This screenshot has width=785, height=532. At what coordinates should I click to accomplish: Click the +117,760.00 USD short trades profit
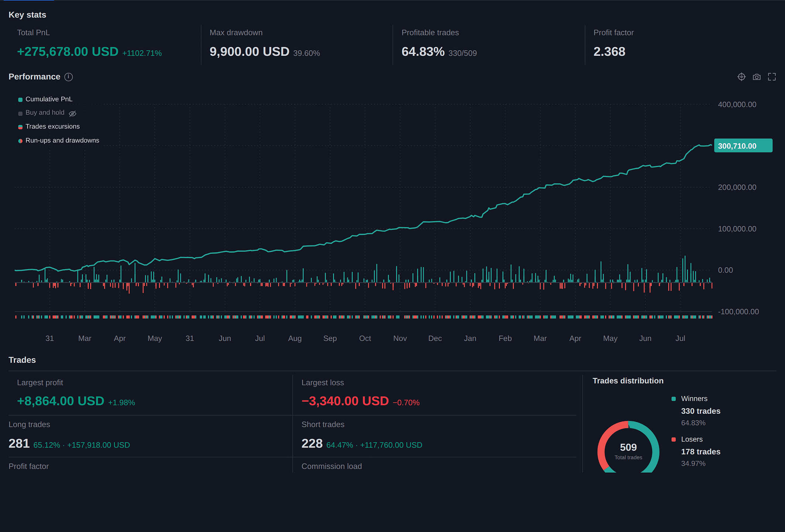point(391,445)
